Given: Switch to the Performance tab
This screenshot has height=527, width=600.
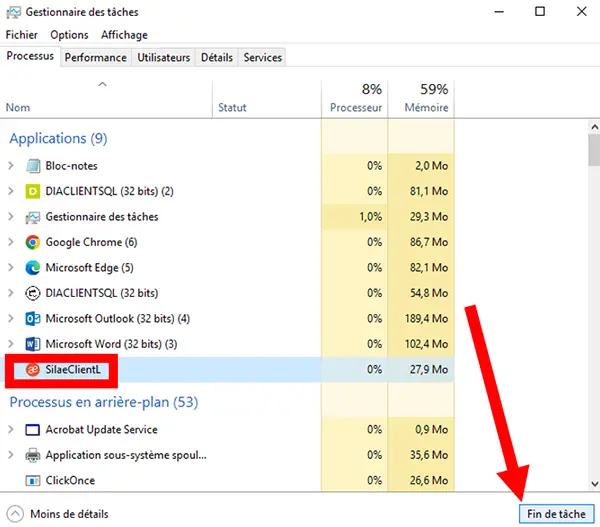Looking at the screenshot, I should [96, 58].
